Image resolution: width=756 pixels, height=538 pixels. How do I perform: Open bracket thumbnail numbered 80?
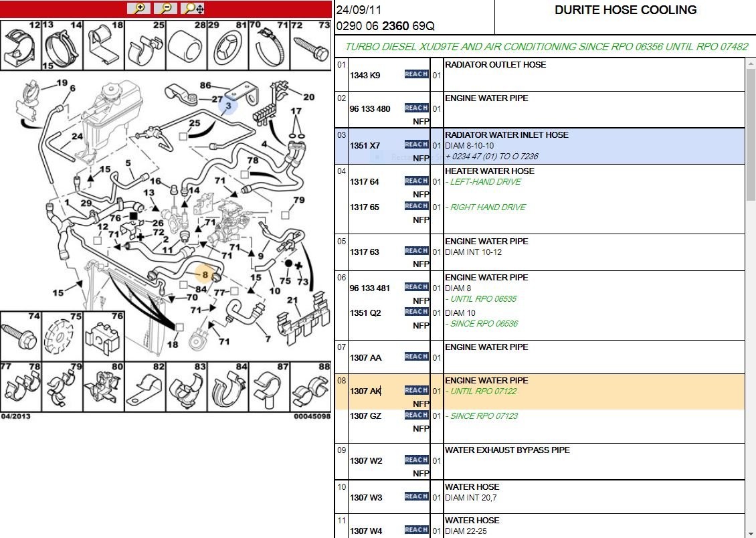pos(104,387)
